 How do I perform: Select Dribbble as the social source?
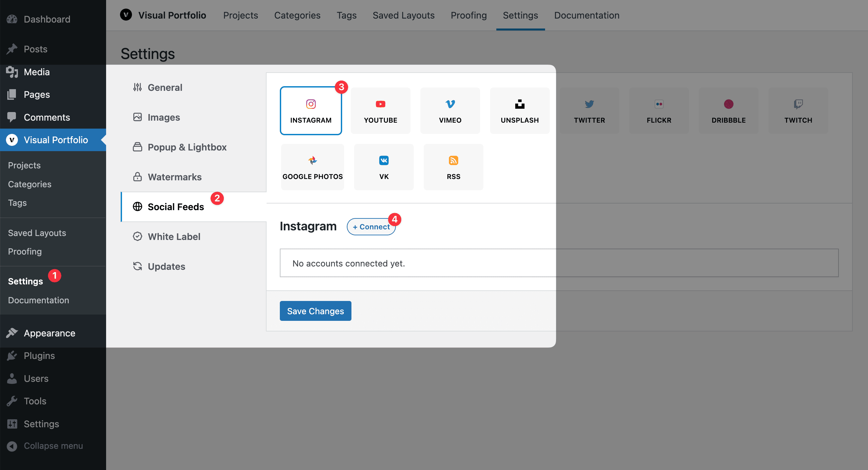click(728, 110)
